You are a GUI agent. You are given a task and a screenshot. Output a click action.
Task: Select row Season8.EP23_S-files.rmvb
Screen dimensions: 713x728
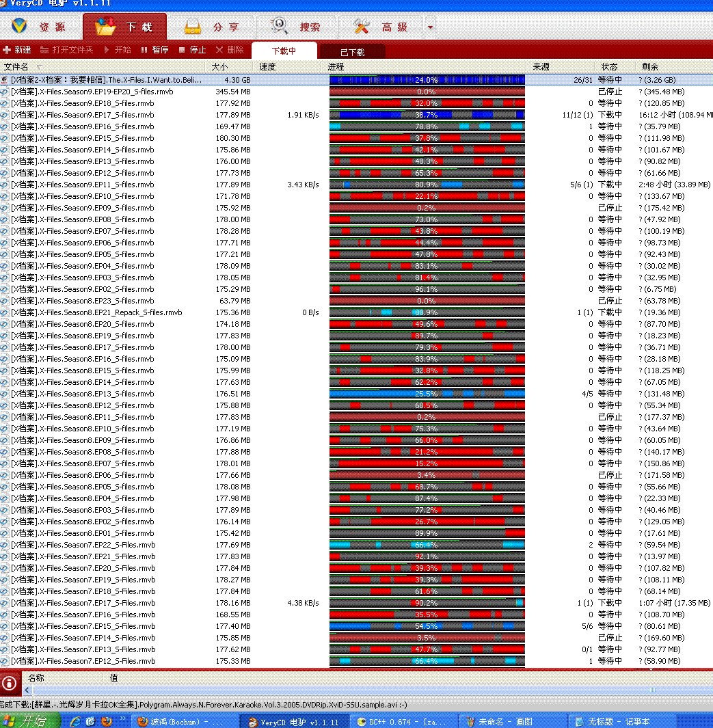[357, 301]
